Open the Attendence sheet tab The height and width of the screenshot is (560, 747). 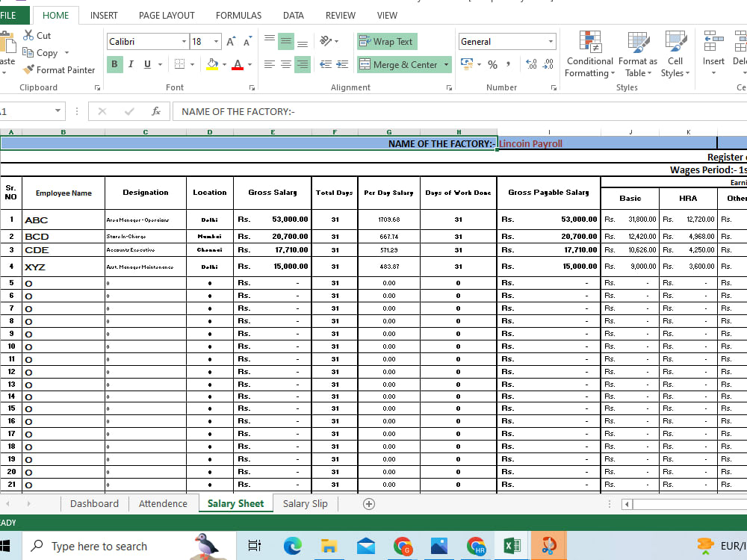pyautogui.click(x=163, y=504)
